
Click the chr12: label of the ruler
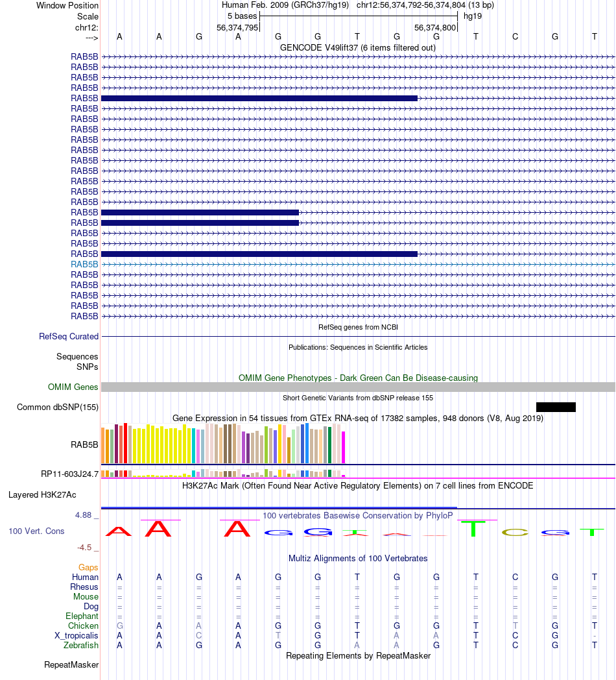(x=86, y=28)
